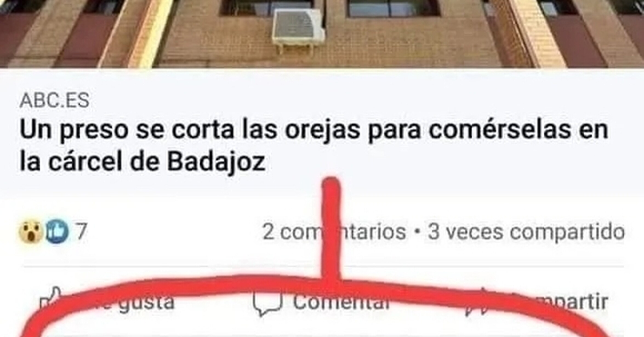Tap the Comentar button label

tap(341, 301)
